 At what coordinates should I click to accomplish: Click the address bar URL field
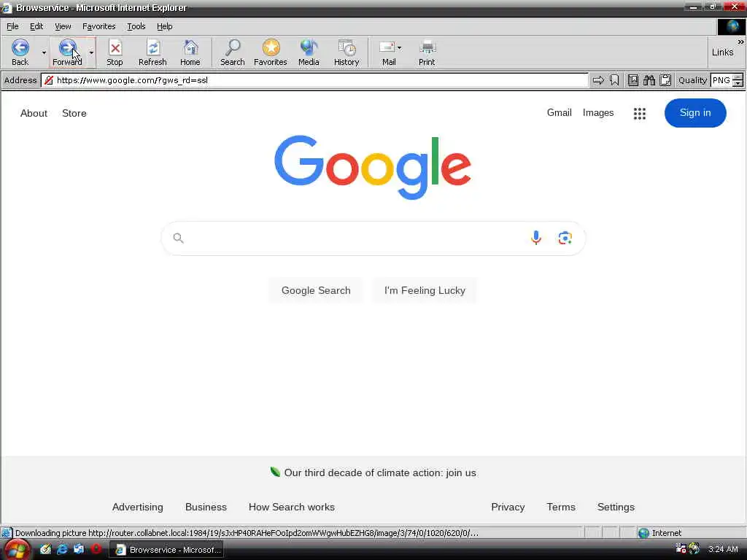coord(314,80)
